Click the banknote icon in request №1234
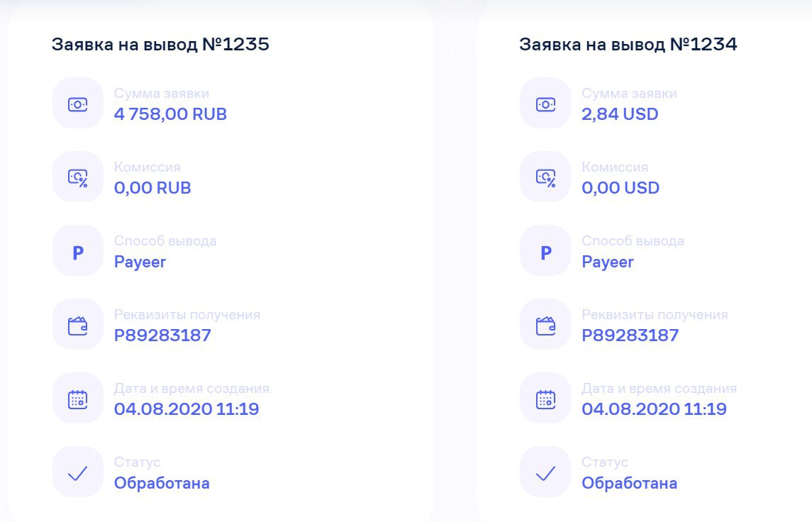The height and width of the screenshot is (522, 812). (545, 104)
